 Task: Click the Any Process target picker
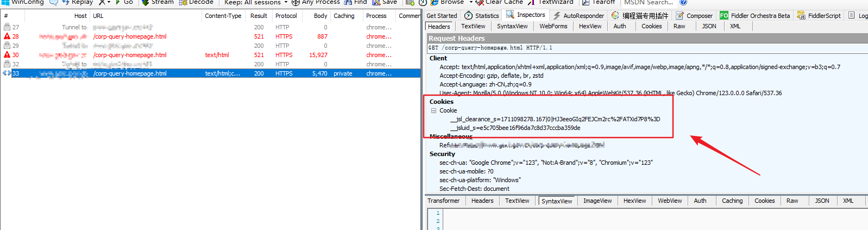[316, 2]
